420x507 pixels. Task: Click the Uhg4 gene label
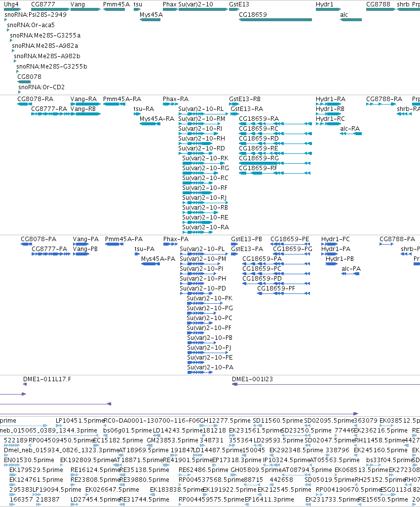coord(11,4)
